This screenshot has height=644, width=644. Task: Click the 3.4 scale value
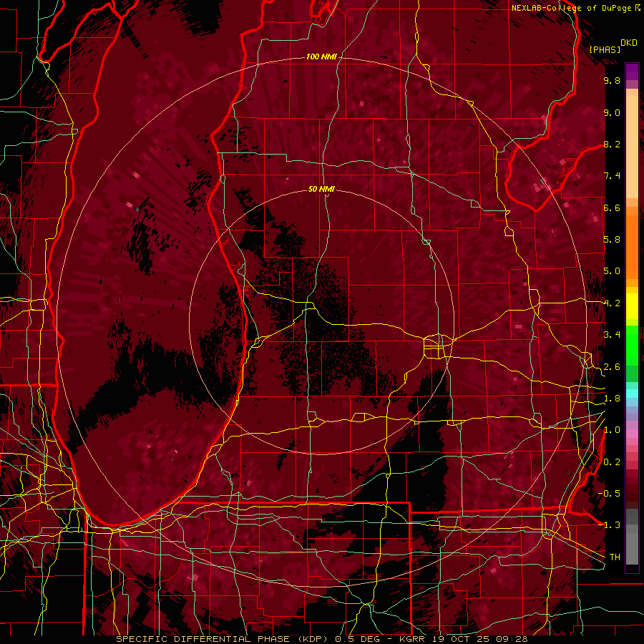[x=612, y=335]
